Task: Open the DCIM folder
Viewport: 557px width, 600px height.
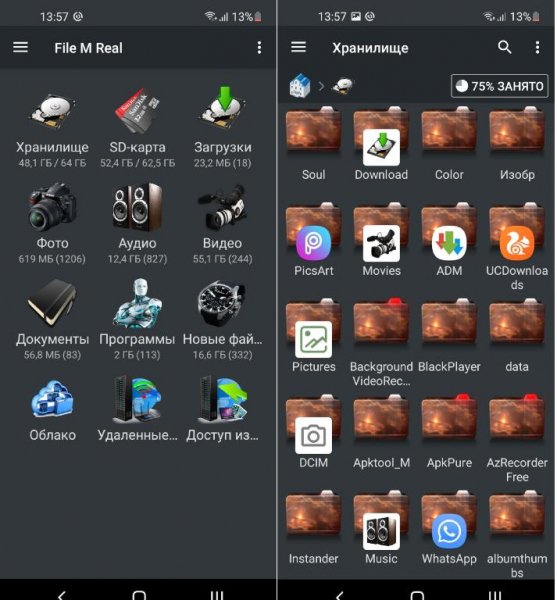Action: pyautogui.click(x=314, y=424)
